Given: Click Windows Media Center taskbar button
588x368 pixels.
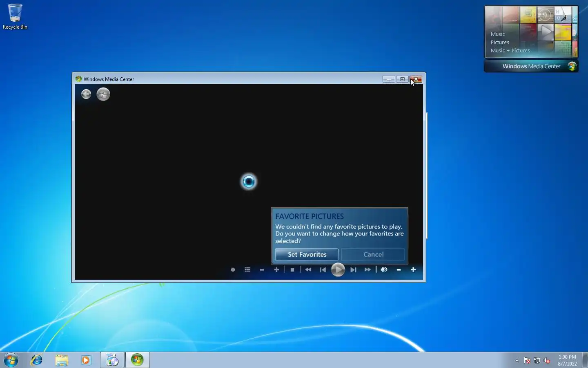Looking at the screenshot, I should [x=137, y=360].
